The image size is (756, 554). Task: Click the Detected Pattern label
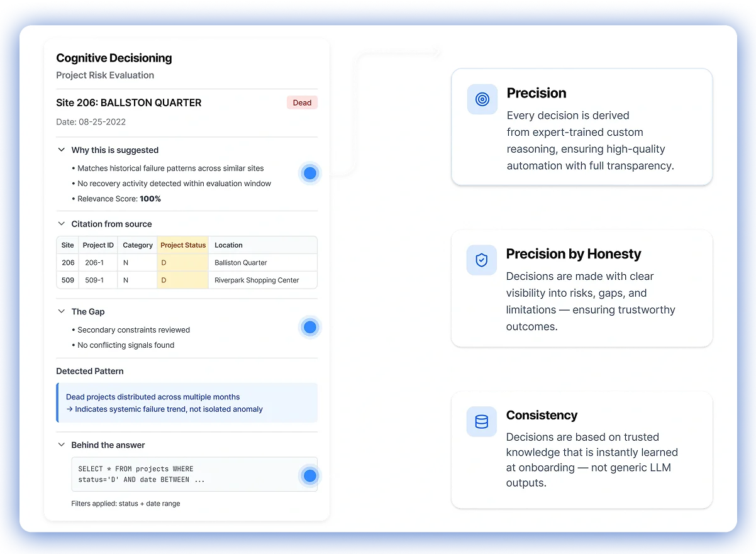(90, 371)
